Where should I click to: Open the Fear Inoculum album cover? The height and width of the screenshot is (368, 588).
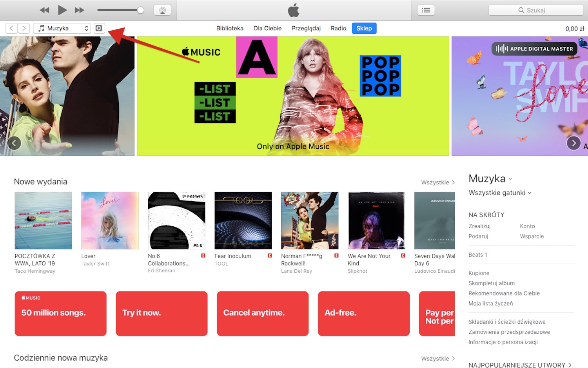coord(243,220)
